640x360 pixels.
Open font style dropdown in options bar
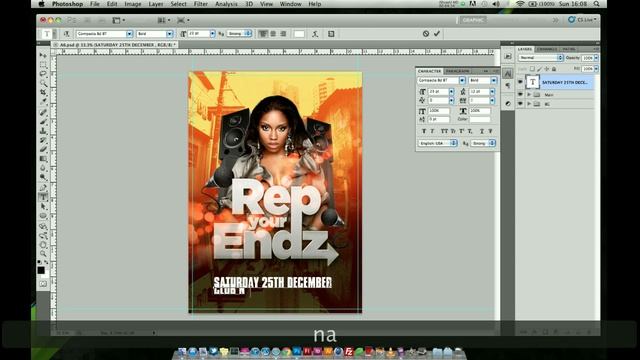click(x=169, y=34)
